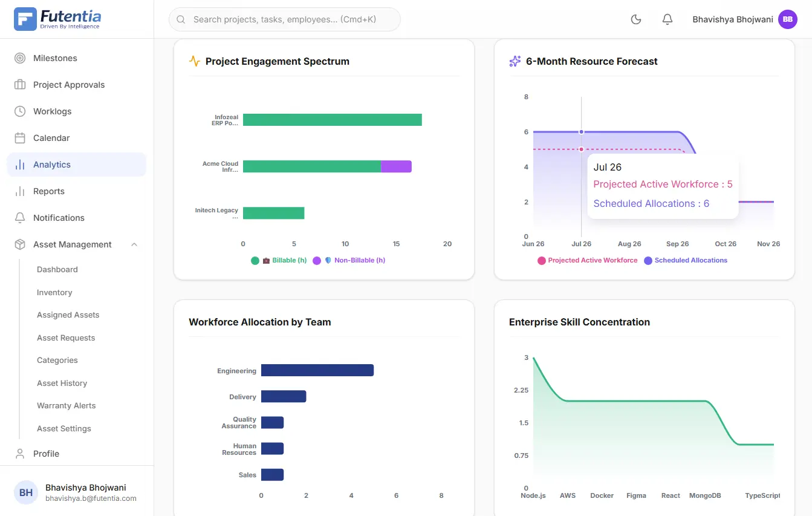Click the Project Engagement Spectrum pulse icon
This screenshot has height=516, width=812.
pyautogui.click(x=194, y=60)
